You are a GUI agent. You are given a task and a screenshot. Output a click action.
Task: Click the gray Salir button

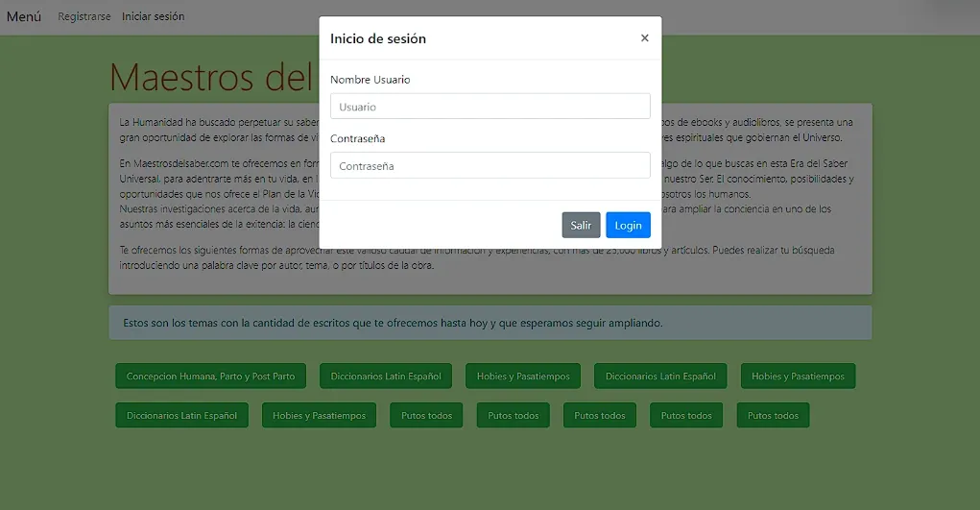(x=581, y=225)
